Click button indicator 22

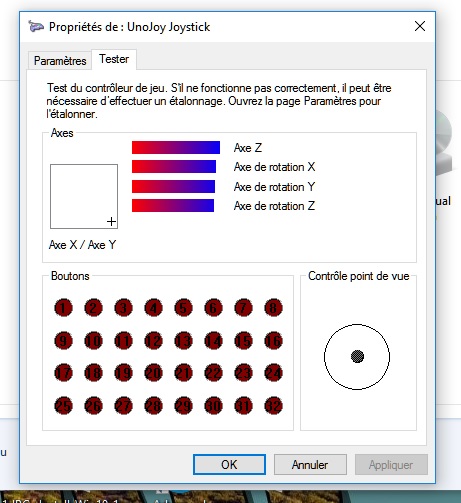213,373
